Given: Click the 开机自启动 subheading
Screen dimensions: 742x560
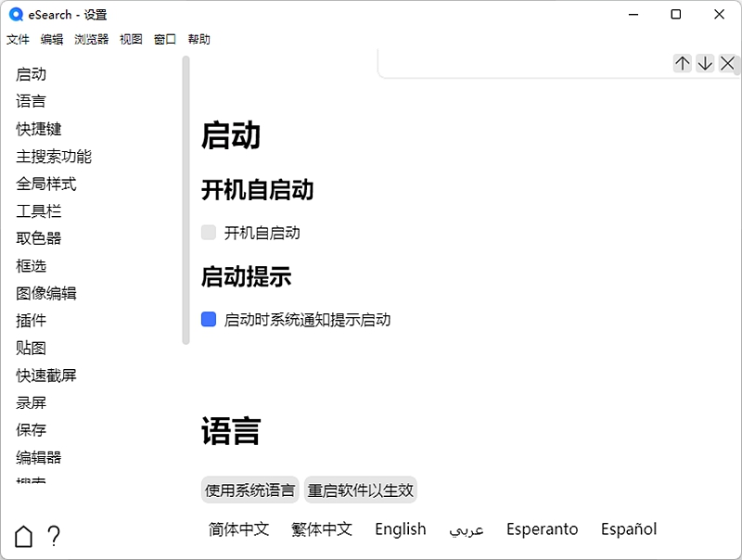Looking at the screenshot, I should point(258,190).
